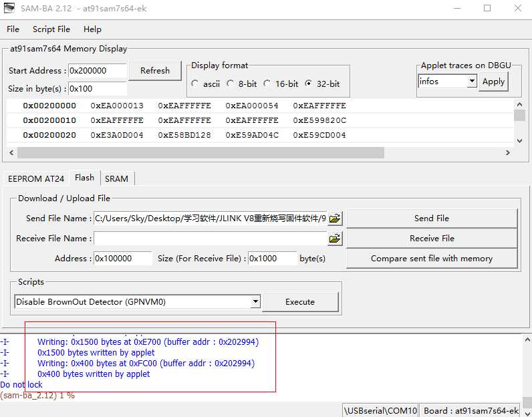Screen dimensions: 532x417
Task: Browse for Receive File Name
Action: (x=335, y=239)
